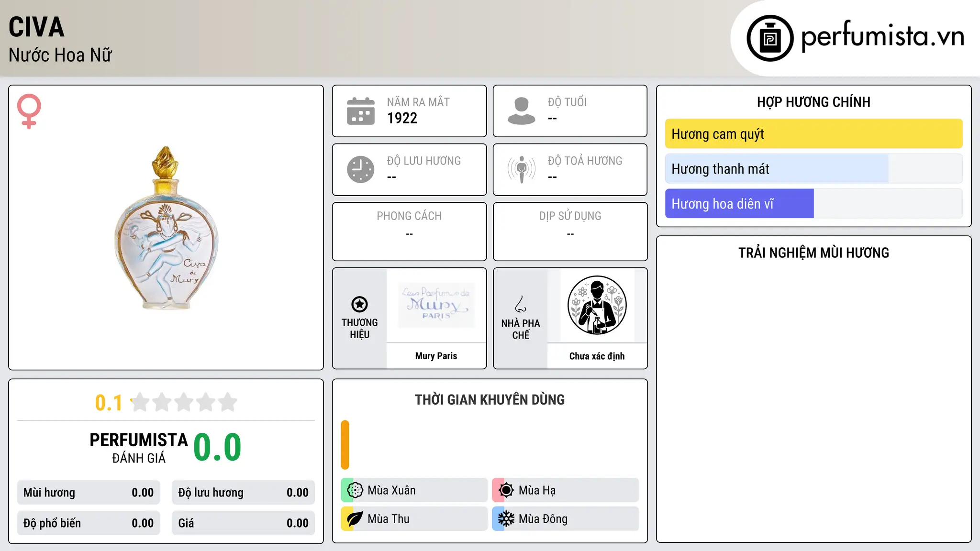Click the orange recommended-time bar
This screenshot has height=551, width=980.
tap(345, 445)
